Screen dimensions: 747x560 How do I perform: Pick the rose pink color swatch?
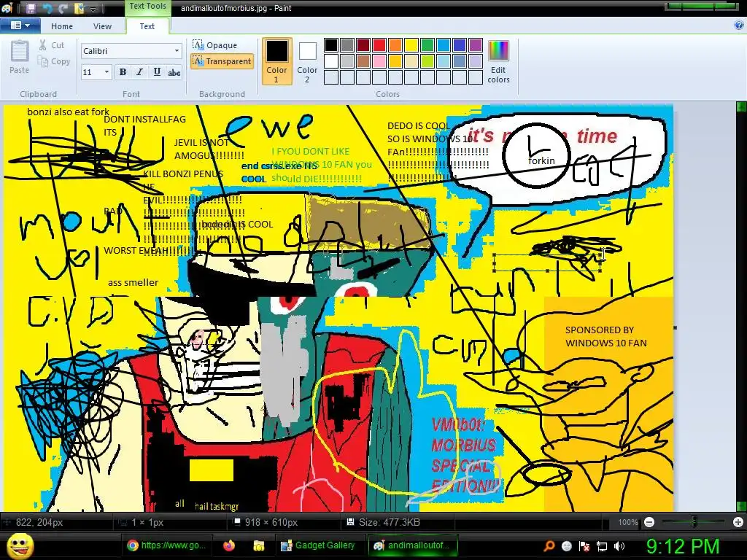pyautogui.click(x=379, y=61)
